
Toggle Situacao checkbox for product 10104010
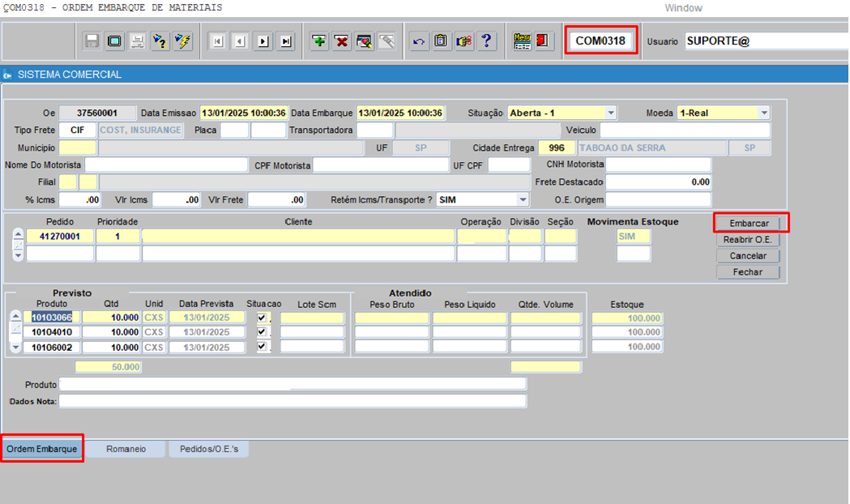tap(263, 331)
